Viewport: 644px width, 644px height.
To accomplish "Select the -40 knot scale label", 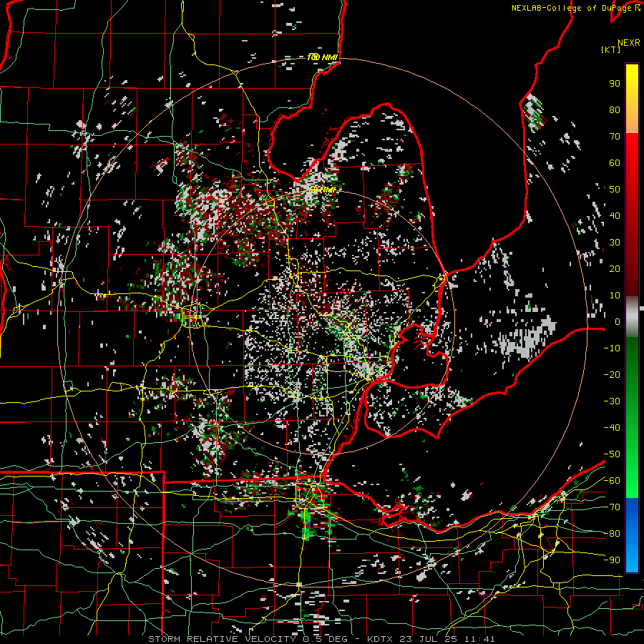I will click(612, 428).
